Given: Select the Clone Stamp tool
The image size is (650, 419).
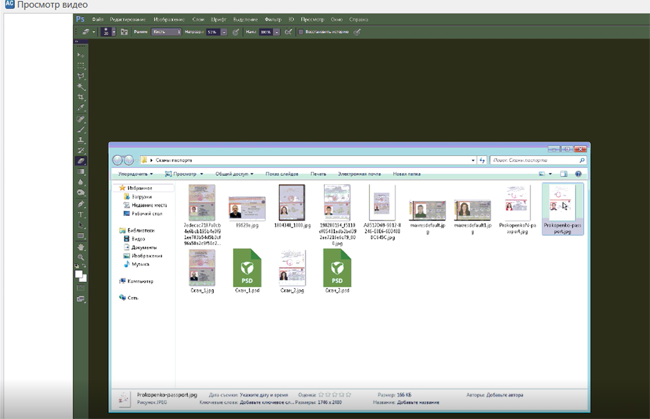Looking at the screenshot, I should tap(80, 140).
